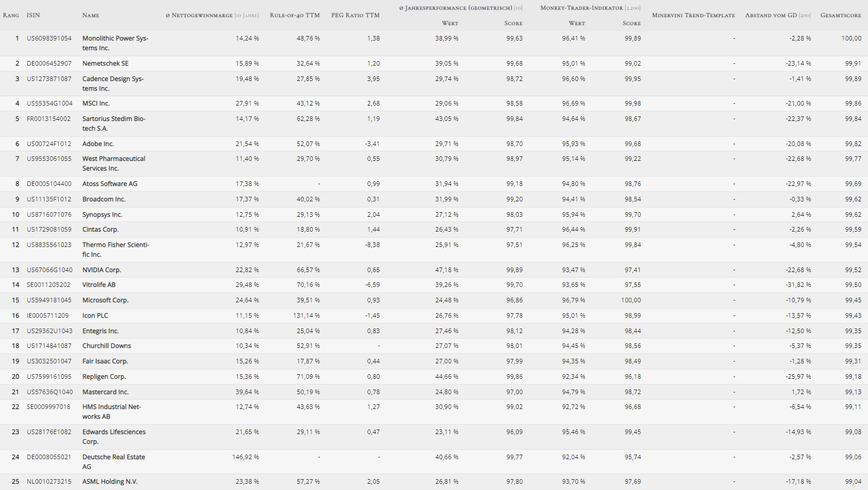The height and width of the screenshot is (490, 868).
Task: Open the Adobe Inc. entry
Action: pyautogui.click(x=98, y=144)
